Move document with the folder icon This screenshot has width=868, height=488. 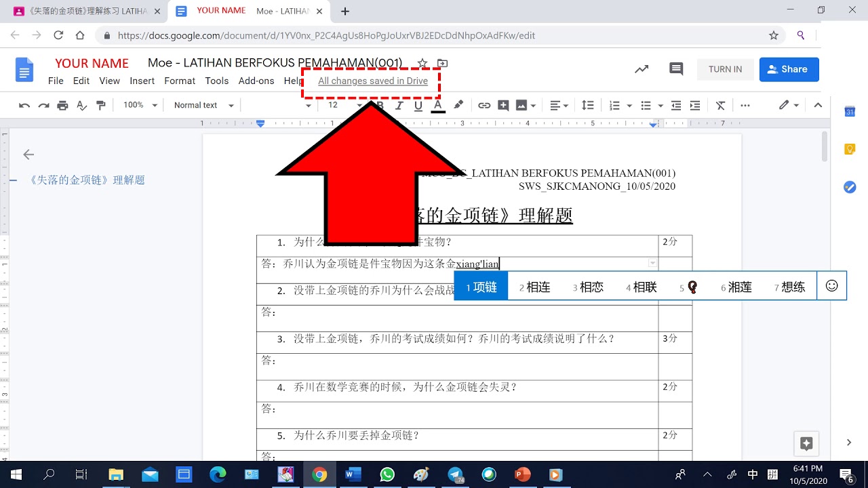tap(442, 63)
